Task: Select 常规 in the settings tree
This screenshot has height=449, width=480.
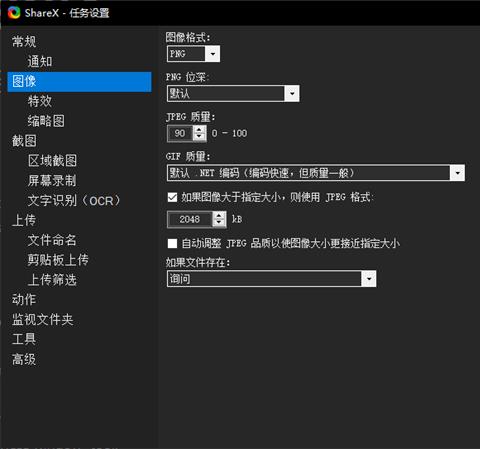Action: click(24, 42)
